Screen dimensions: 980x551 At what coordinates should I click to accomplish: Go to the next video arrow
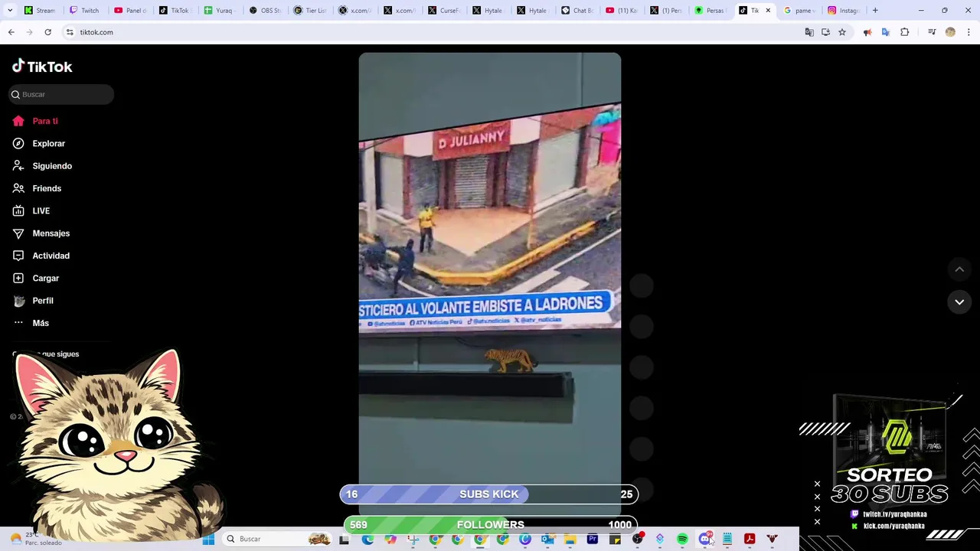pyautogui.click(x=959, y=302)
